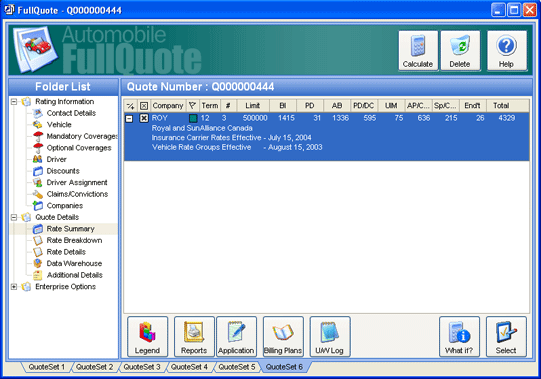Open the Reports button
Viewport: 541px width, 379px height.
(x=194, y=337)
